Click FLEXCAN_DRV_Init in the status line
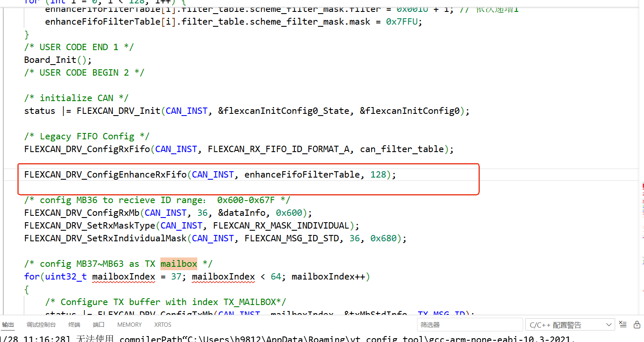Viewport: 644px width, 342px height. [118, 111]
